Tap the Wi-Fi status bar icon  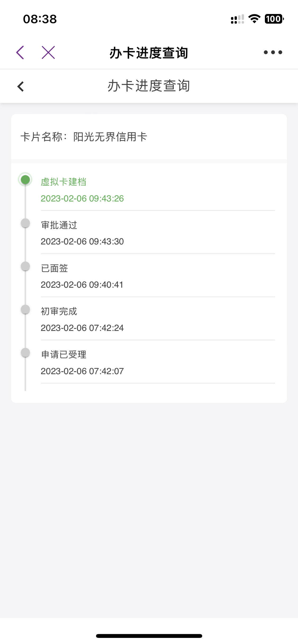(254, 19)
